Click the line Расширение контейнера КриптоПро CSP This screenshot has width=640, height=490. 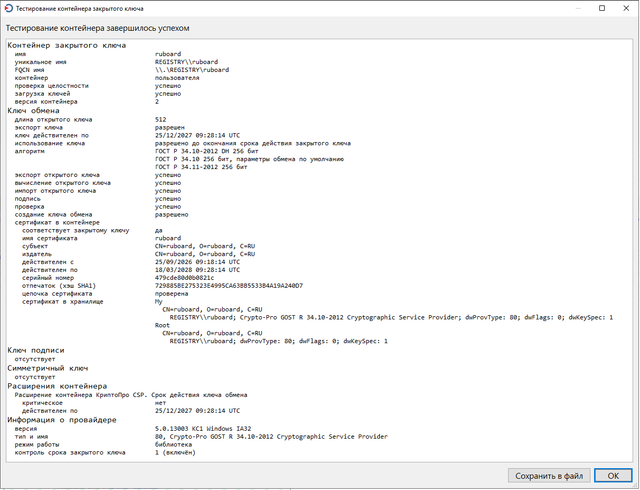click(131, 395)
